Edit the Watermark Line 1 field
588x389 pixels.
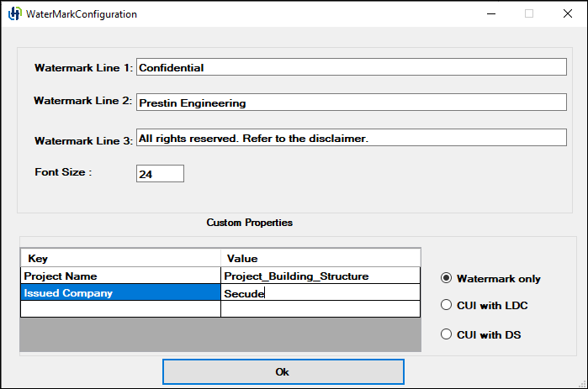coord(351,67)
